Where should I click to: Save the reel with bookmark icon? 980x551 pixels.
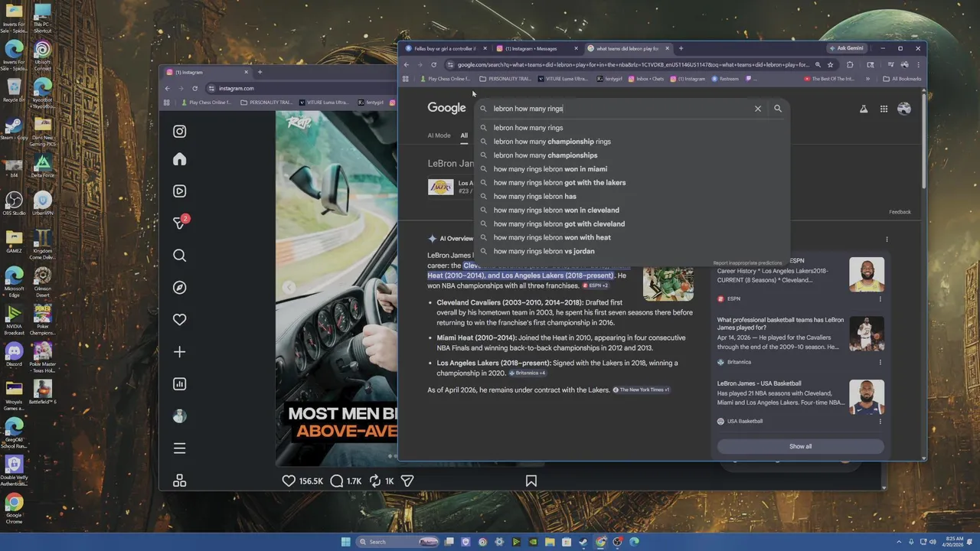tap(531, 481)
